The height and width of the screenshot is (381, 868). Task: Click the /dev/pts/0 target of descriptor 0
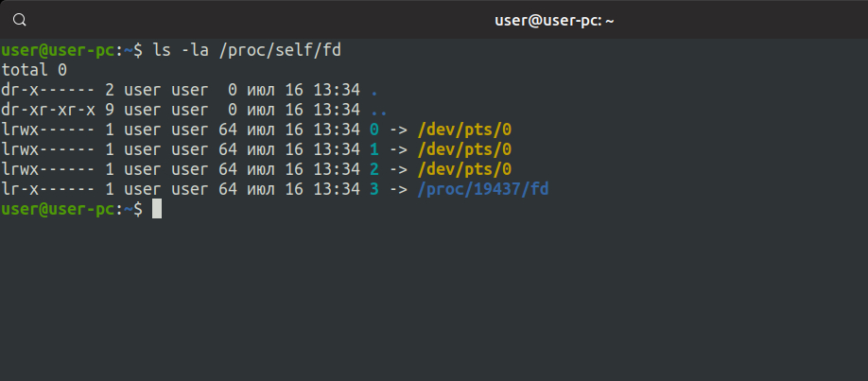[x=464, y=130]
